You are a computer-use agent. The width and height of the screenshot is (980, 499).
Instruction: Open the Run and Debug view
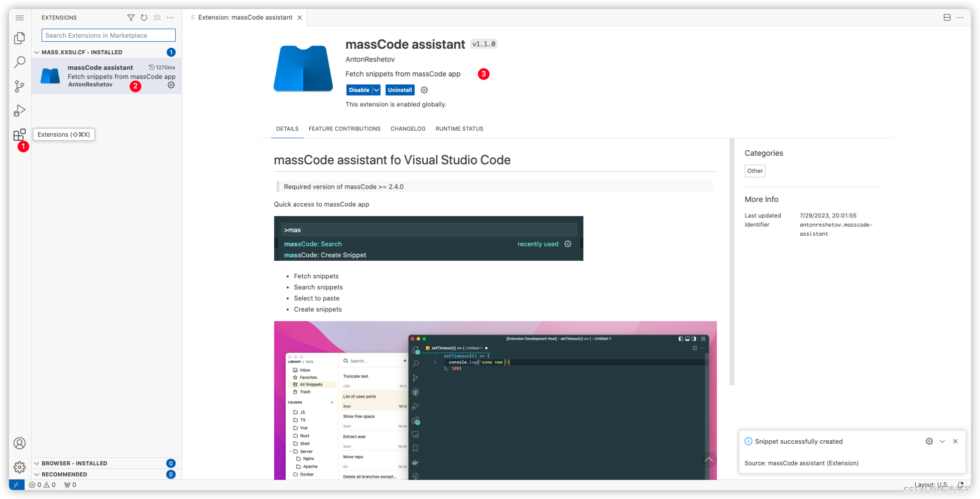tap(20, 111)
